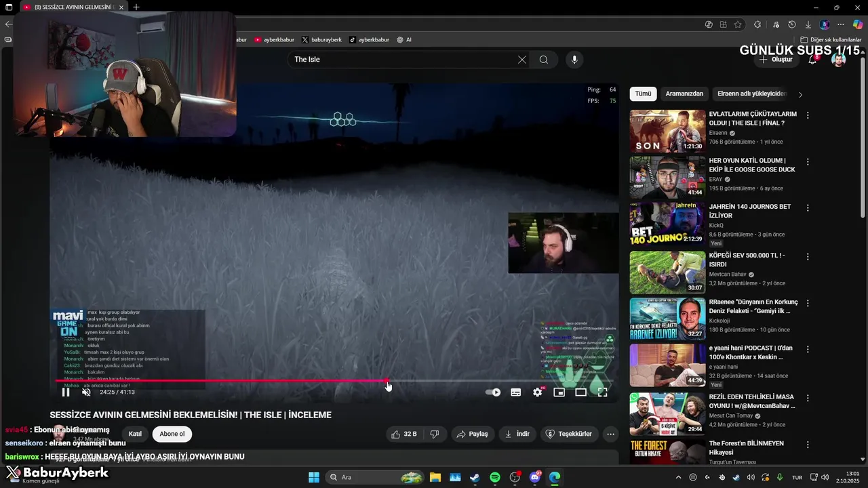Screen dimensions: 868x488
Task: Open browser settings and more menu
Action: (x=841, y=24)
